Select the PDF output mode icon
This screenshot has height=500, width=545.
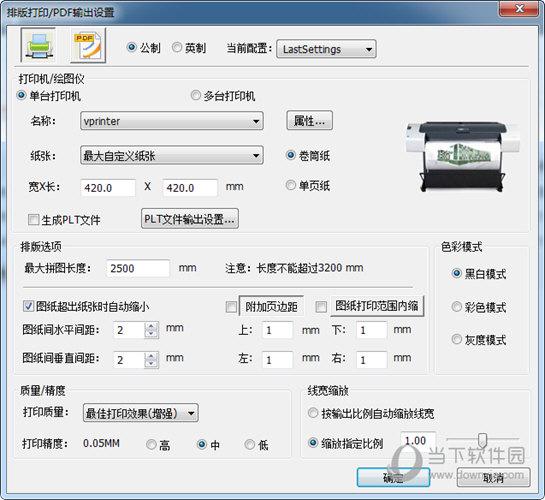click(x=88, y=46)
